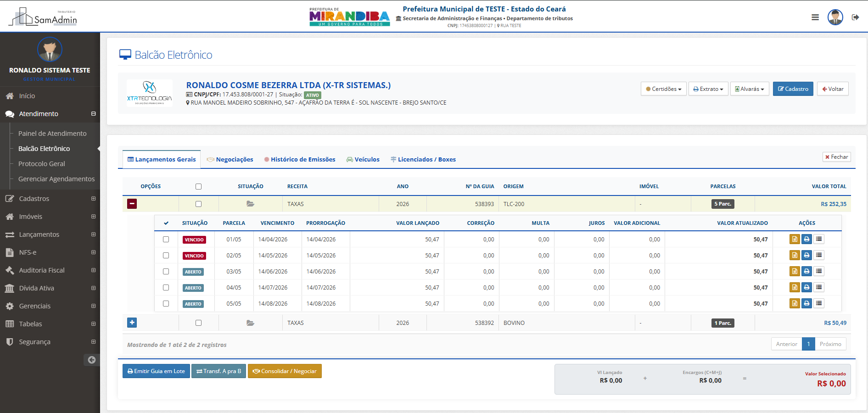
Task: Click the check-all icon in parcelas header
Action: pyautogui.click(x=166, y=223)
